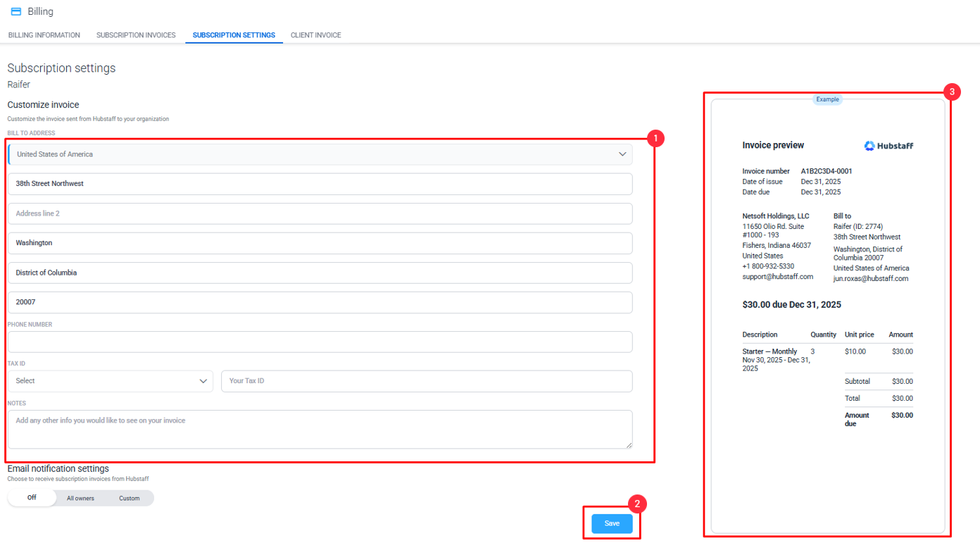
Task: Click the Washington city field
Action: coord(320,243)
